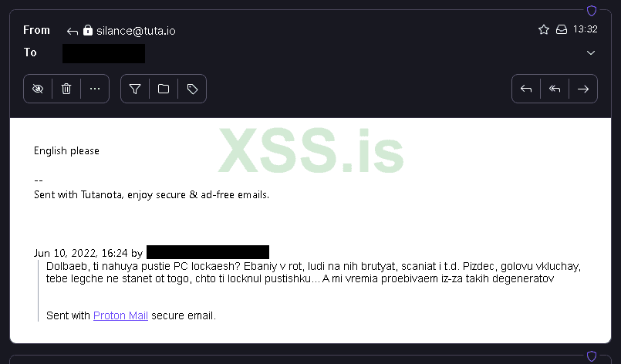
Task: Select sender address silance@tuta.io
Action: click(136, 31)
